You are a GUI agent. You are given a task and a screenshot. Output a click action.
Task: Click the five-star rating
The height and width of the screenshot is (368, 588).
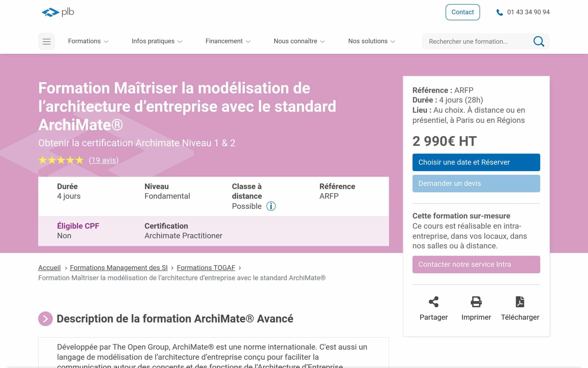coord(61,160)
